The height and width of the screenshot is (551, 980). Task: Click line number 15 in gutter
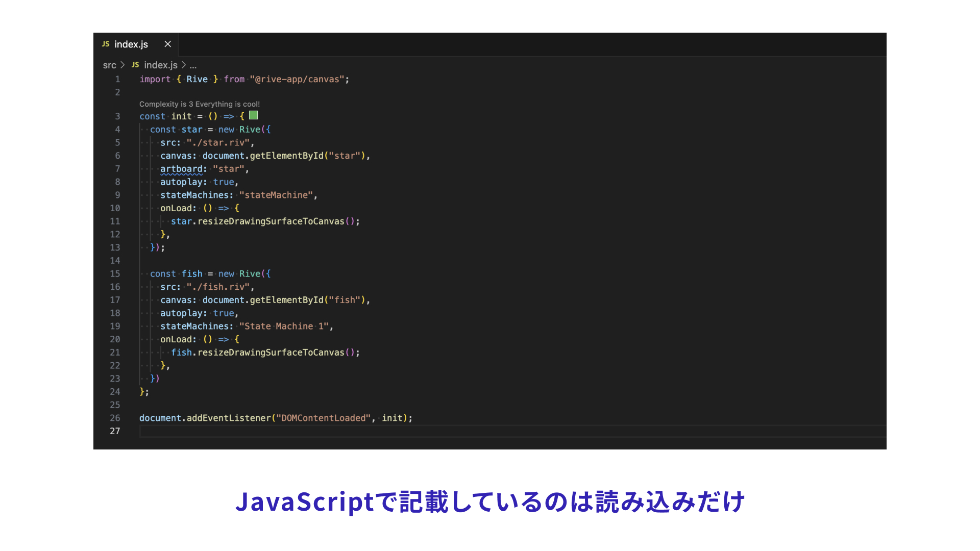[x=115, y=274]
